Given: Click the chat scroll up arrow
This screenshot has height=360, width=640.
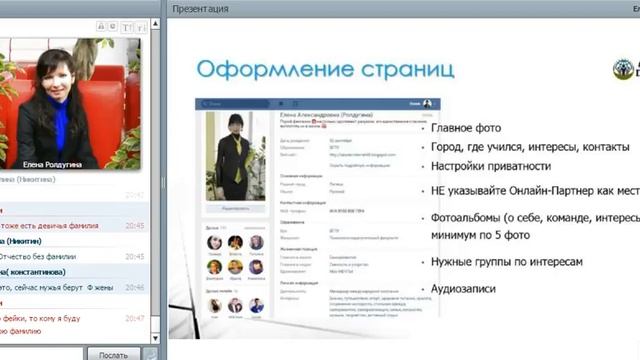Looking at the screenshot, I should 156,24.
